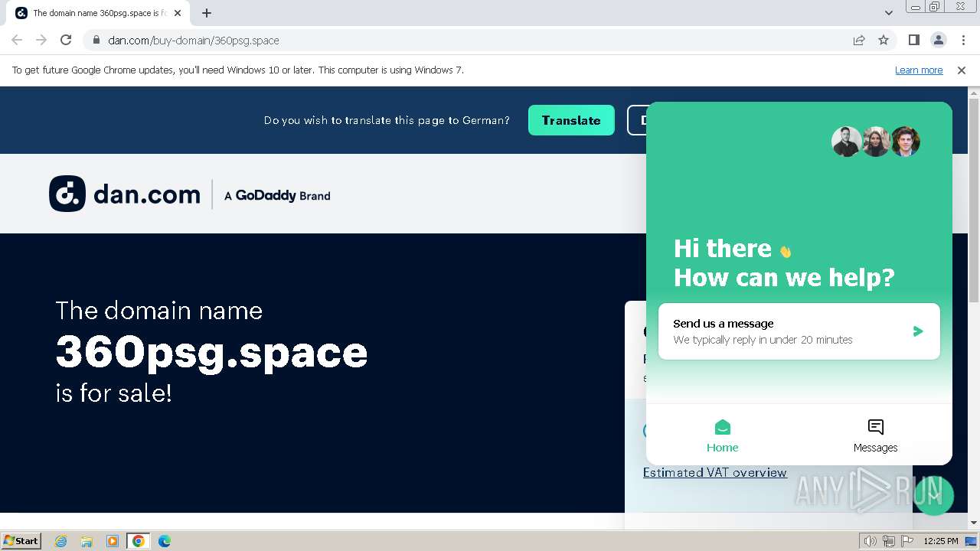Open Windows Media Player from taskbar
This screenshot has height=551, width=980.
(113, 541)
